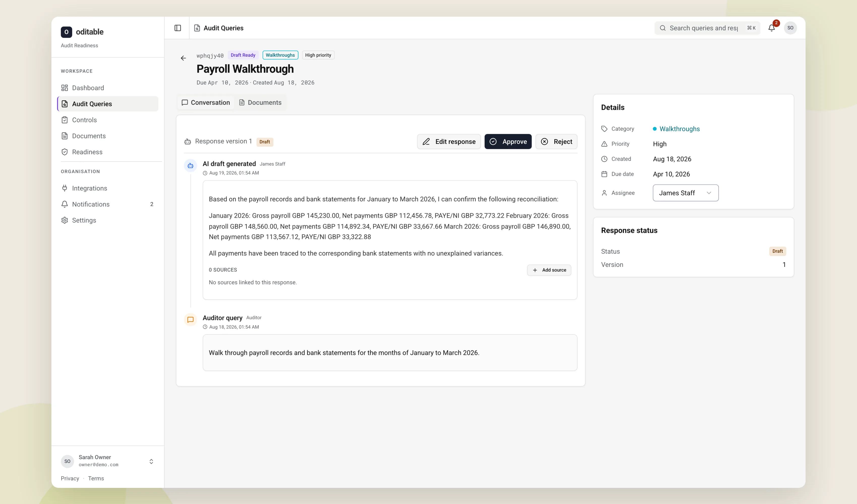Open the James Staff assignee dropdown
Viewport: 857px width, 504px height.
686,193
